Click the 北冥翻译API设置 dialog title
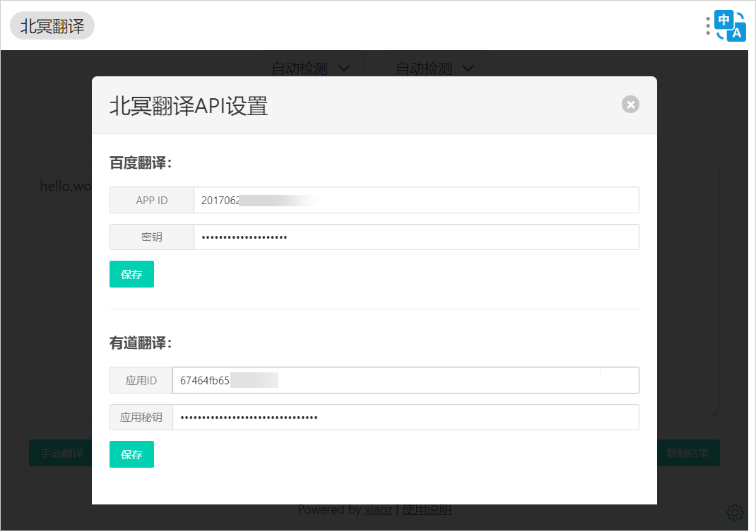756x532 pixels. (x=189, y=106)
